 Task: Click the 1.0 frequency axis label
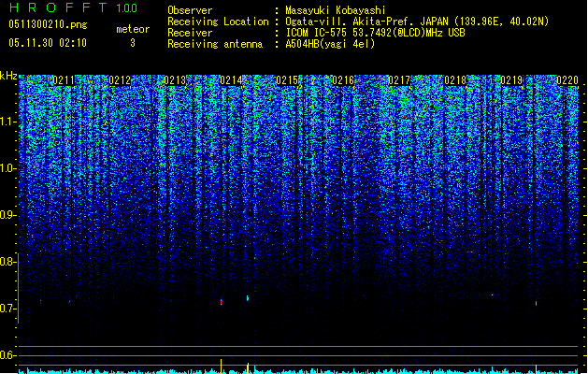tap(8, 169)
